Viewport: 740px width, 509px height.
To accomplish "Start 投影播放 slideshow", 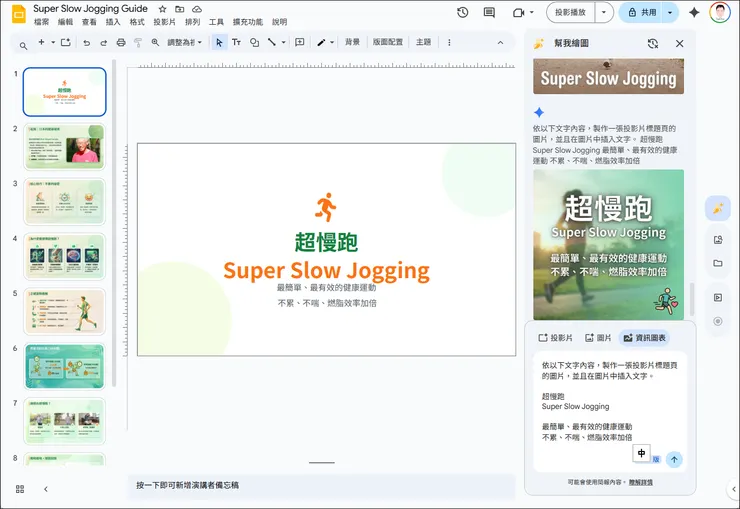I will tap(571, 13).
